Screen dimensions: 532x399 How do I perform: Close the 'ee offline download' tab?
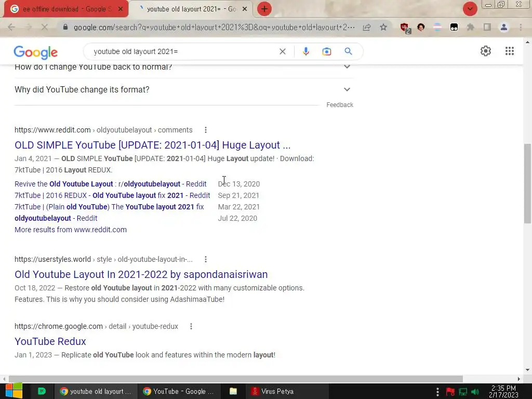pyautogui.click(x=121, y=9)
